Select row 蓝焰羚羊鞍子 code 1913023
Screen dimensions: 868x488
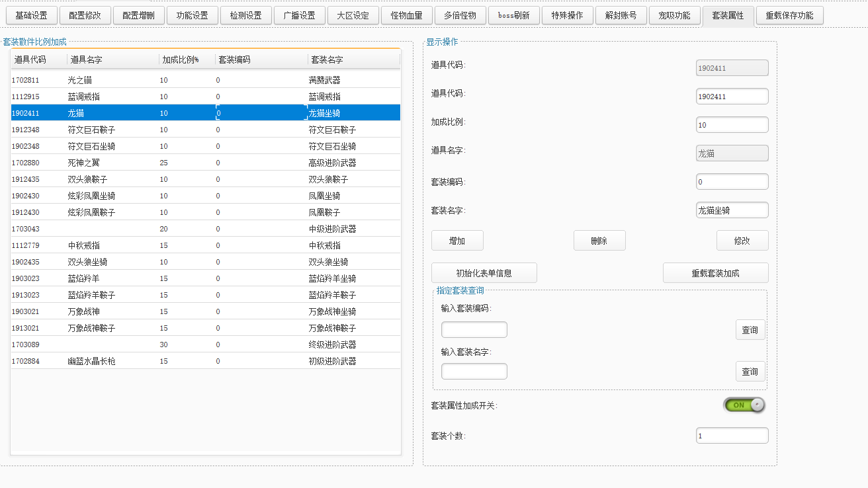pos(206,295)
